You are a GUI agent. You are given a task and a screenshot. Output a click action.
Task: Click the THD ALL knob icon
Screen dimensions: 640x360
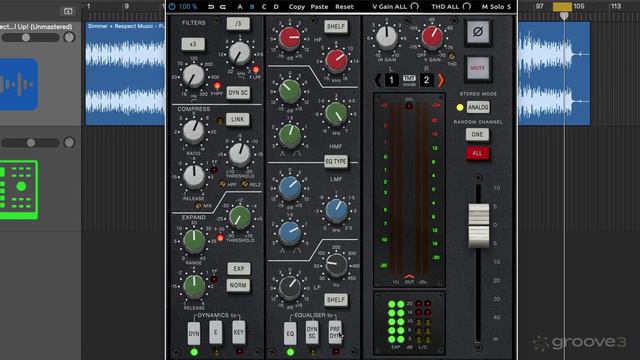click(467, 7)
